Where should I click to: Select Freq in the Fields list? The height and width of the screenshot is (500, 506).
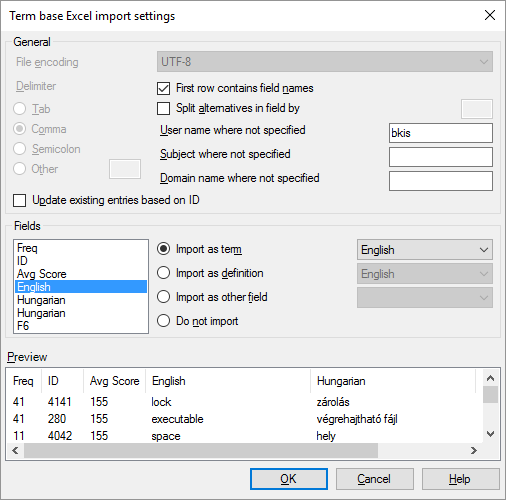click(x=81, y=248)
